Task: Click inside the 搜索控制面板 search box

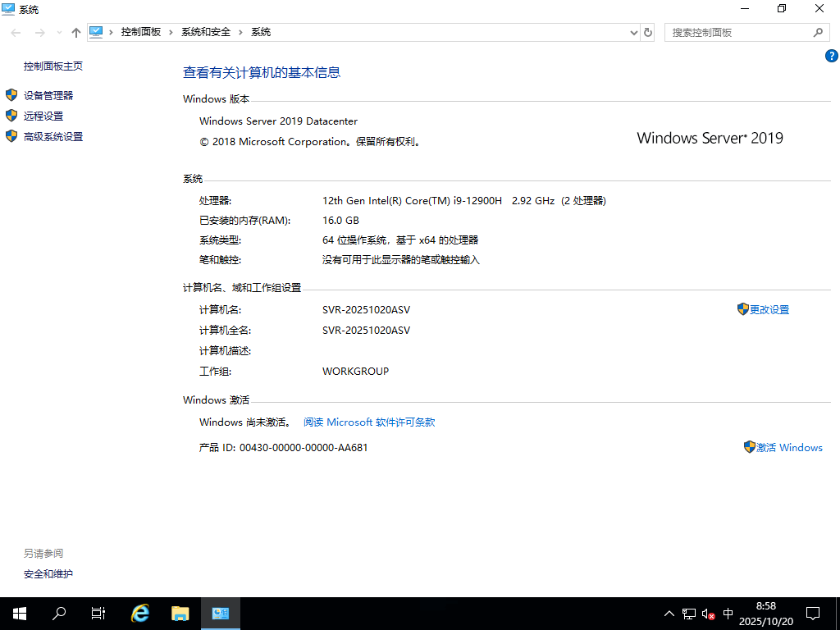Action: (738, 32)
